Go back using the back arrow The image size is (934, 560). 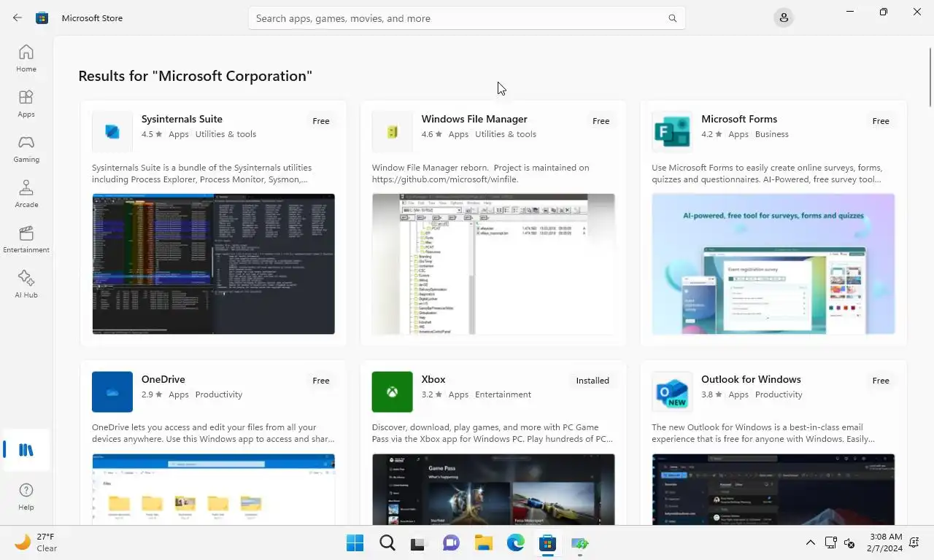18,18
